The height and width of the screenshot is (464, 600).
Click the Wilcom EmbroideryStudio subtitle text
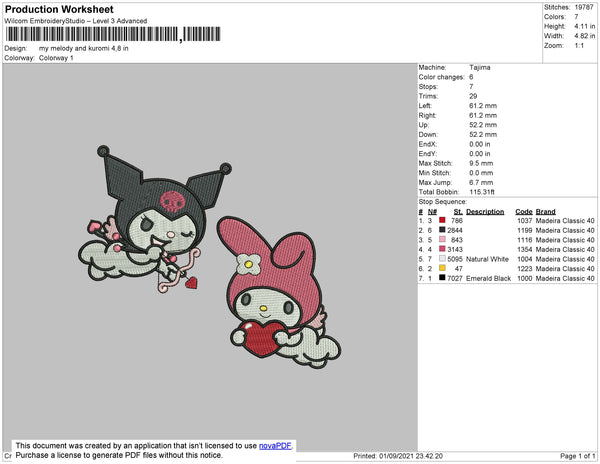tap(76, 21)
